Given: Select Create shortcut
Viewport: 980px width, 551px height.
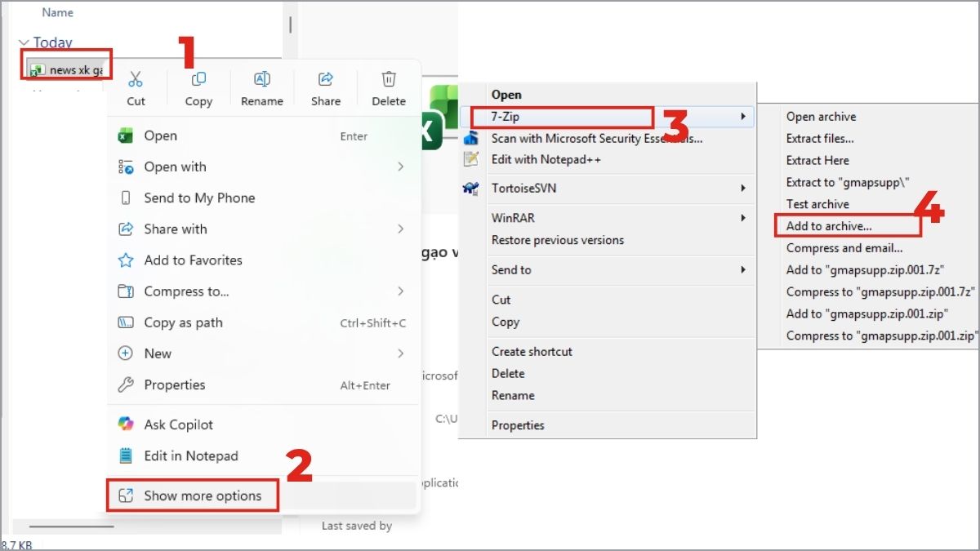Looking at the screenshot, I should coord(532,352).
